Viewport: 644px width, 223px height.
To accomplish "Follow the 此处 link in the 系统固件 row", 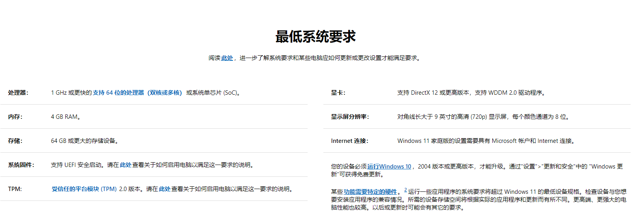I will 126,165.
